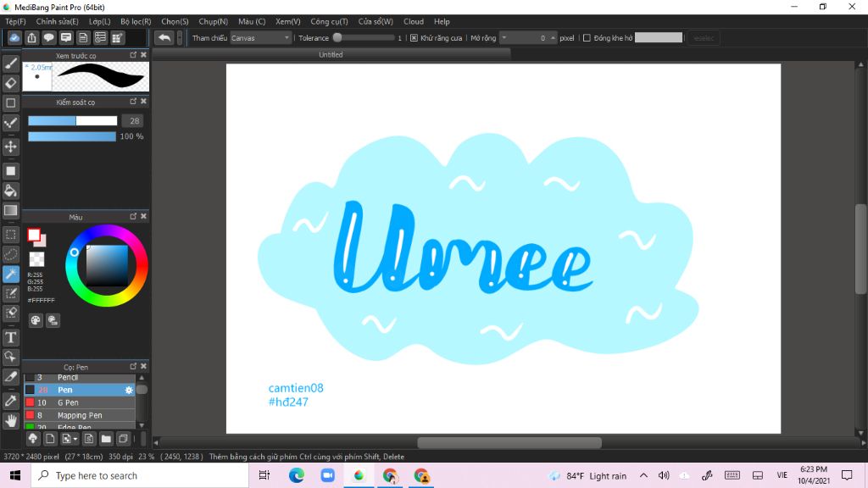Select the Move tool
This screenshot has height=488, width=868.
[10, 147]
